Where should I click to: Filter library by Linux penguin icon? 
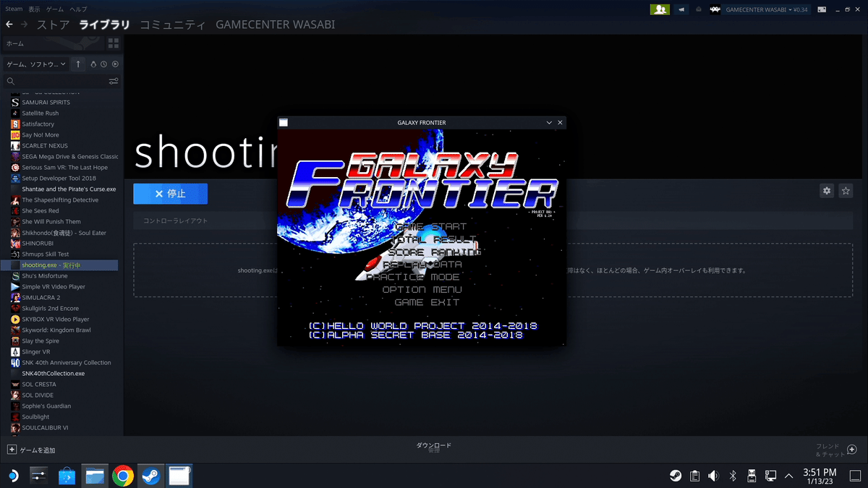[x=93, y=64]
